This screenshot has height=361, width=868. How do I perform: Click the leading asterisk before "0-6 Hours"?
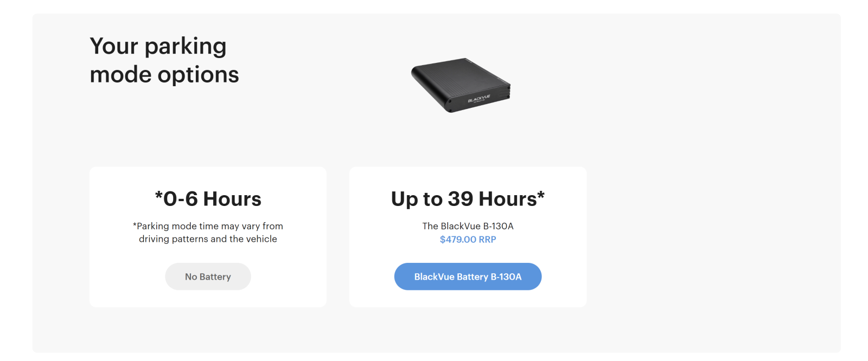pos(158,195)
